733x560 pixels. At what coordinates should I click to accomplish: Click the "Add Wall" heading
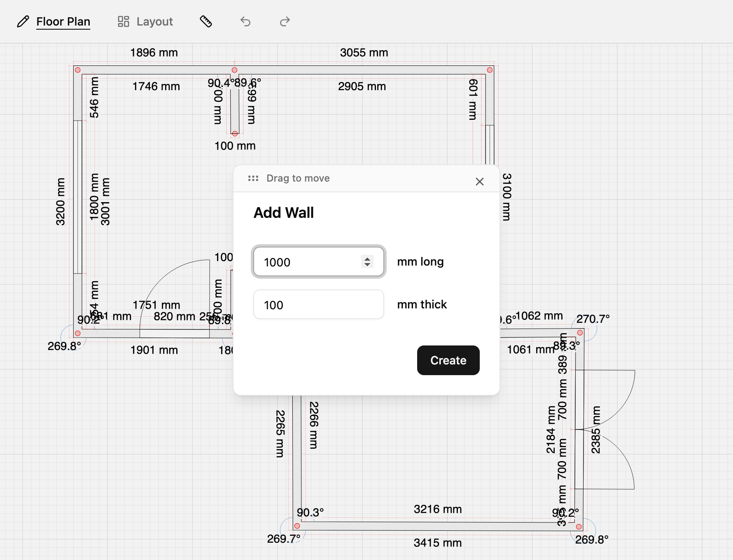[284, 213]
